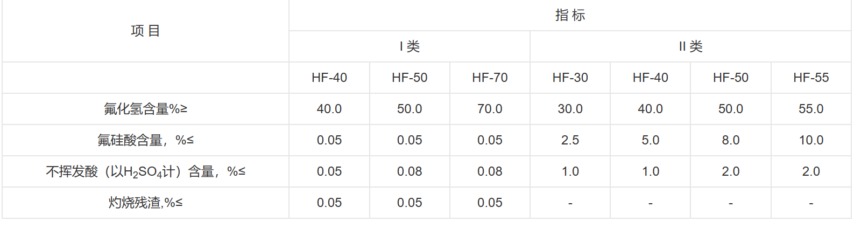The image size is (868, 228).
Task: Click 灼烧残渣 dash cell under HF-30
Action: click(570, 203)
